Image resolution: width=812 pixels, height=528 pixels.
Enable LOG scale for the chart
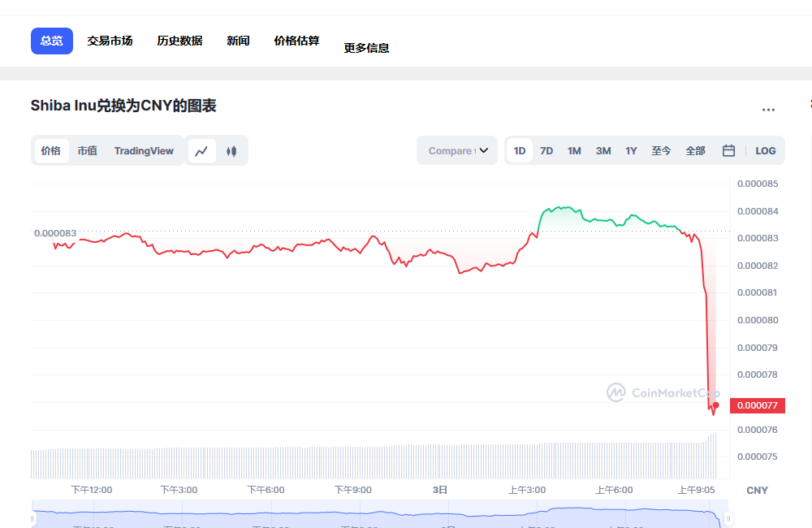764,150
